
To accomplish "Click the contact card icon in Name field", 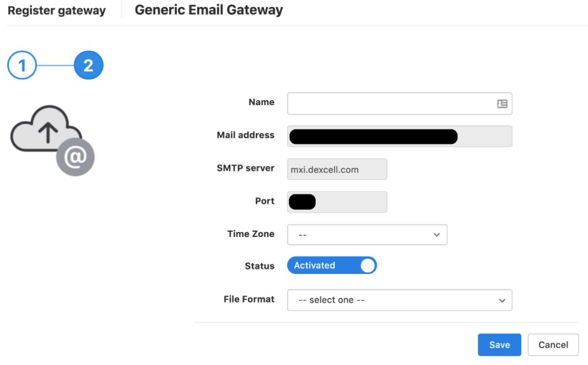I will (x=502, y=104).
